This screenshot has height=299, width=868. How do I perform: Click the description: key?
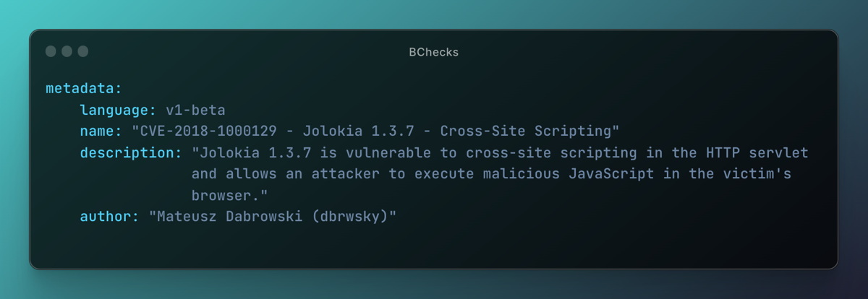132,153
